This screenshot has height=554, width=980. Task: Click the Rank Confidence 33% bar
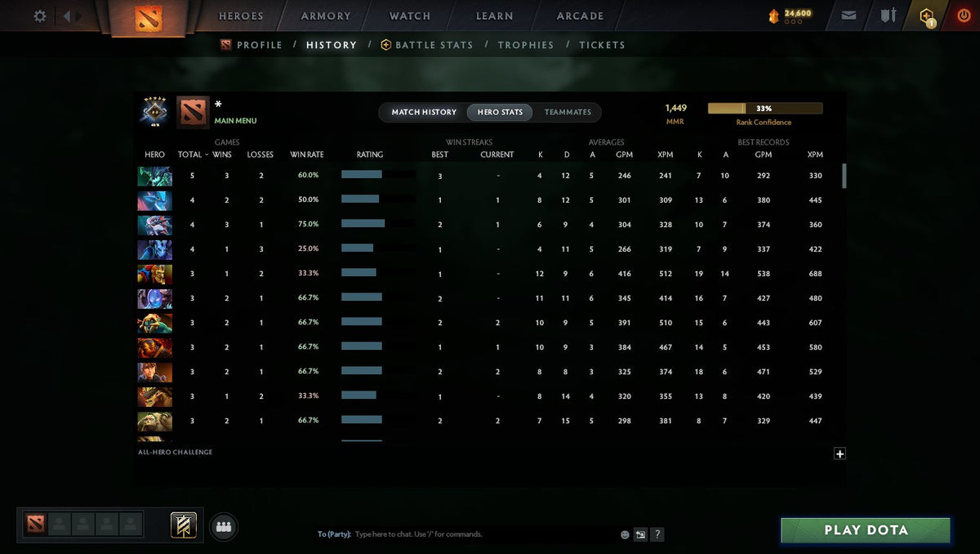tap(765, 108)
